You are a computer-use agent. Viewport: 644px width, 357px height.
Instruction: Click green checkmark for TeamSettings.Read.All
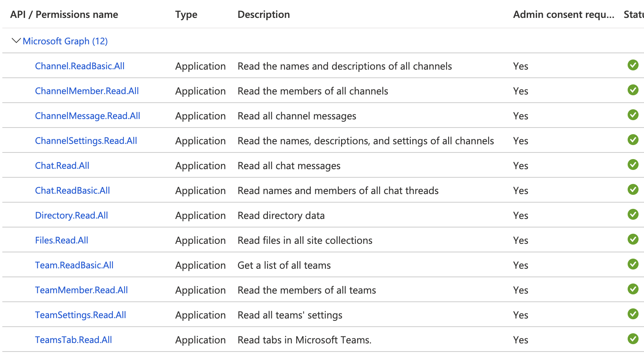tap(633, 314)
